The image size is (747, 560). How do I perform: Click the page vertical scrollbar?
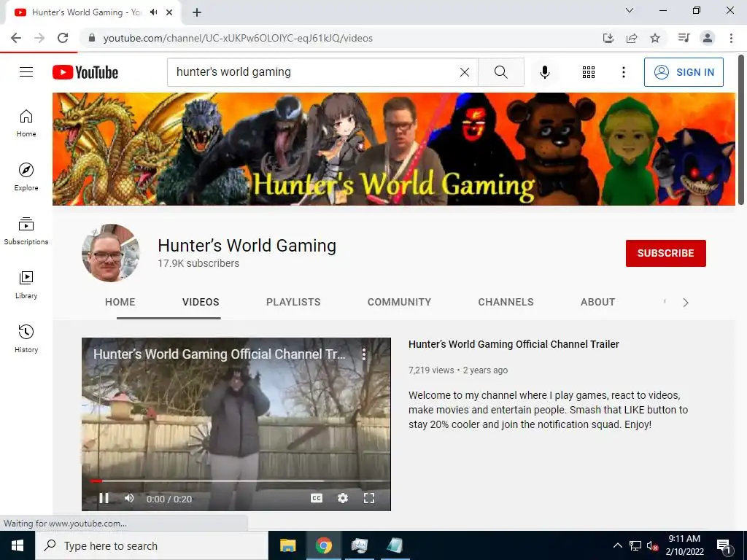[x=741, y=131]
